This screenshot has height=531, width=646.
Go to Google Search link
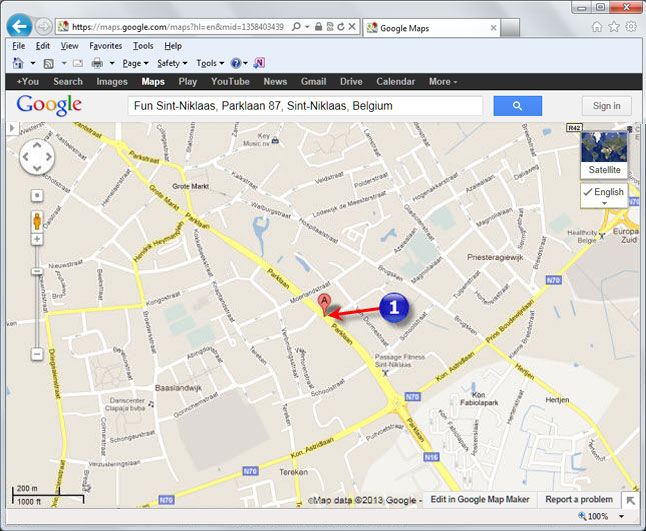tap(68, 82)
